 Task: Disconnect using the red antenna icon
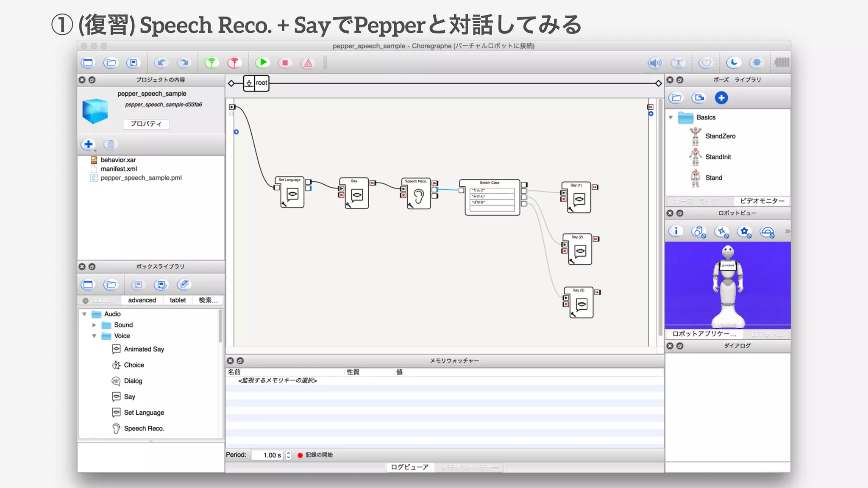234,63
